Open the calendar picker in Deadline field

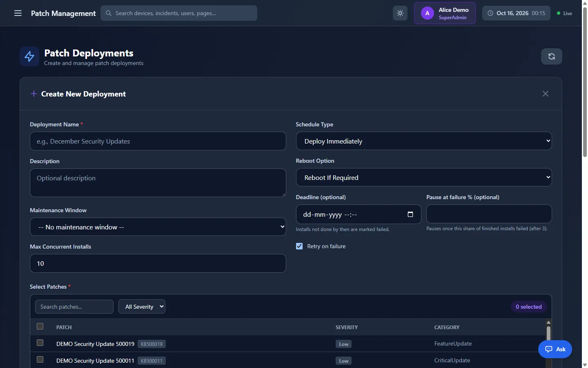(410, 214)
